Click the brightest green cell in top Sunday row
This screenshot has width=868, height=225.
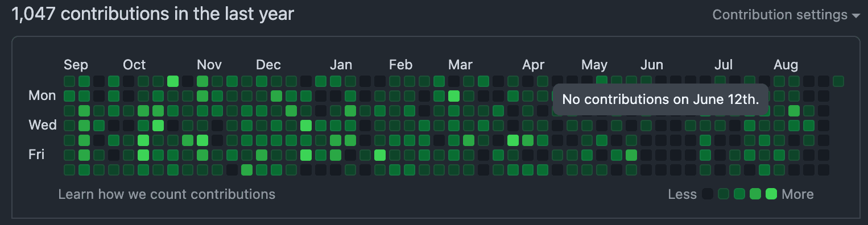point(173,81)
